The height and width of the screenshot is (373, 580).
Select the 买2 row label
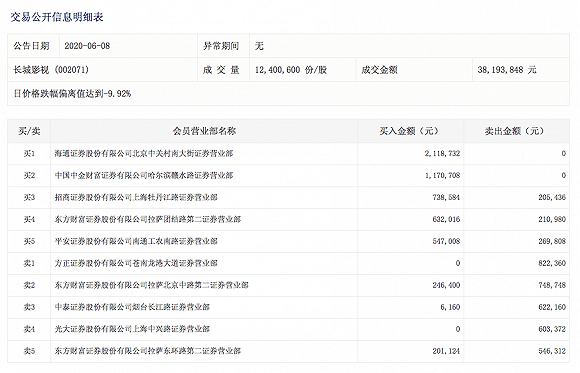pos(29,175)
